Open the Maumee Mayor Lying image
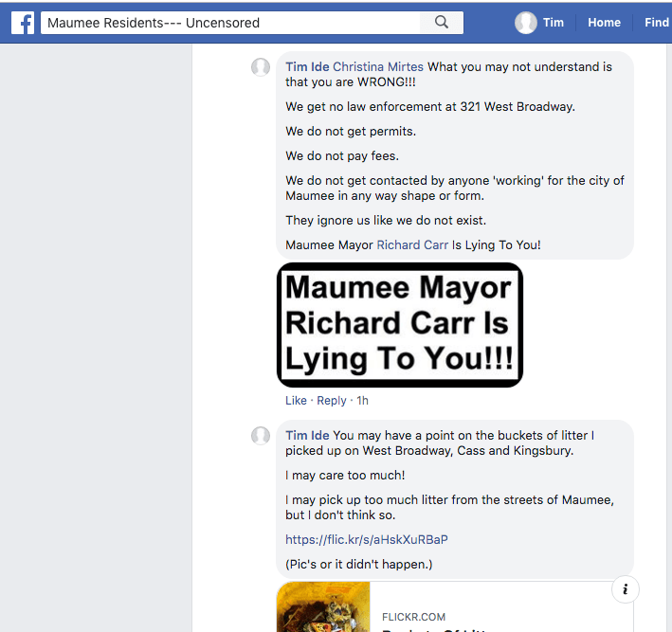The height and width of the screenshot is (632, 672). 399,325
